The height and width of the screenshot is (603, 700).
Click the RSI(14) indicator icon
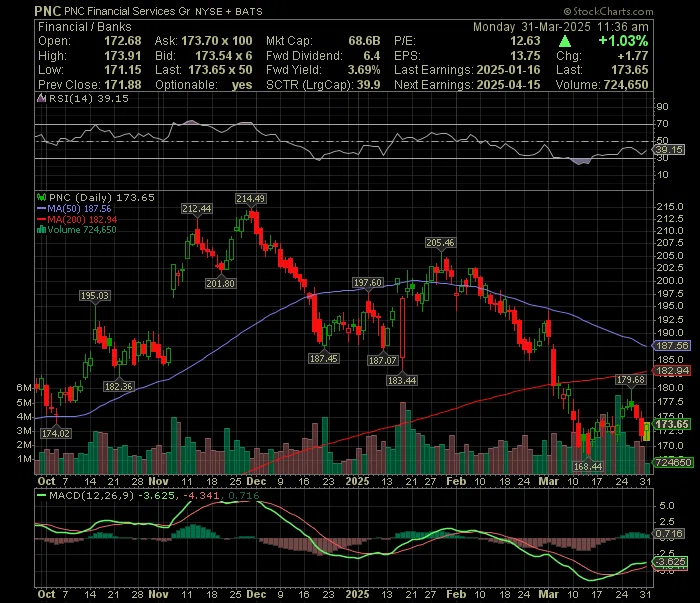(x=42, y=98)
